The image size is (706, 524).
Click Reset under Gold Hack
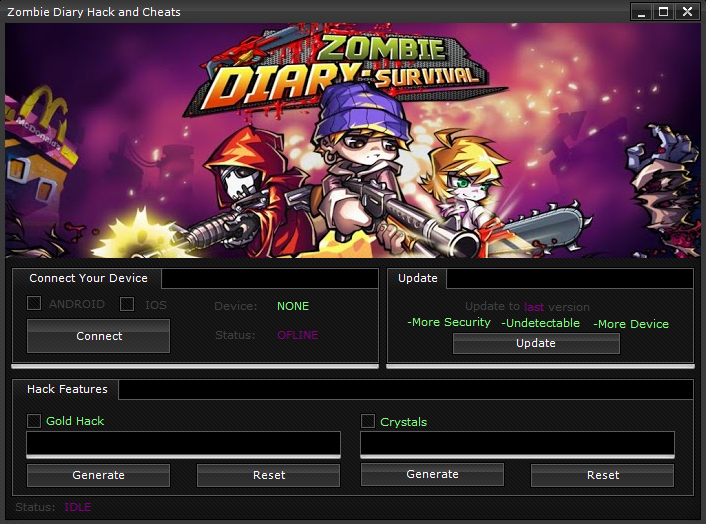(x=269, y=475)
